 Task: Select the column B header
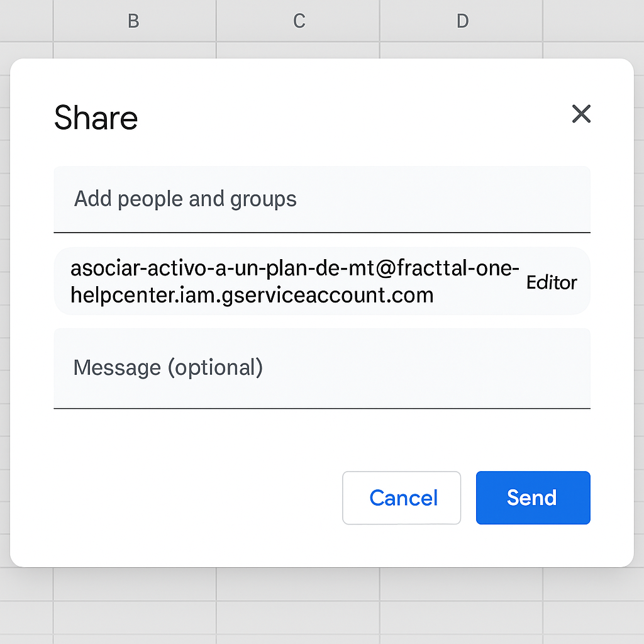(x=134, y=21)
